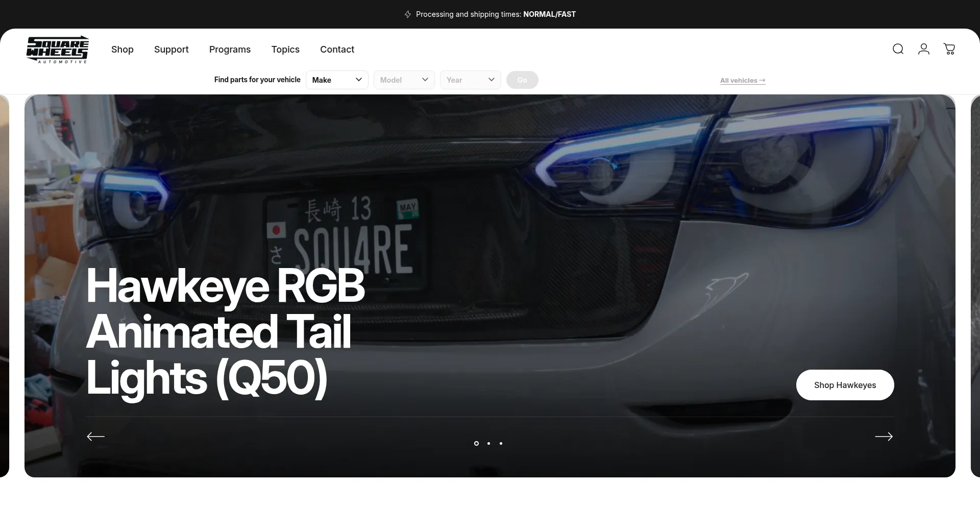Click the Go button in vehicle finder
The image size is (980, 507).
pos(522,80)
